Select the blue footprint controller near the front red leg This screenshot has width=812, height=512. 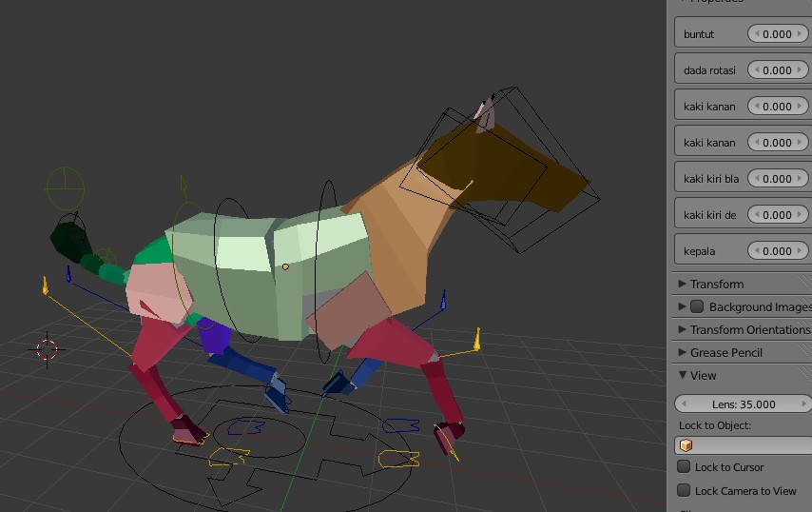[401, 425]
